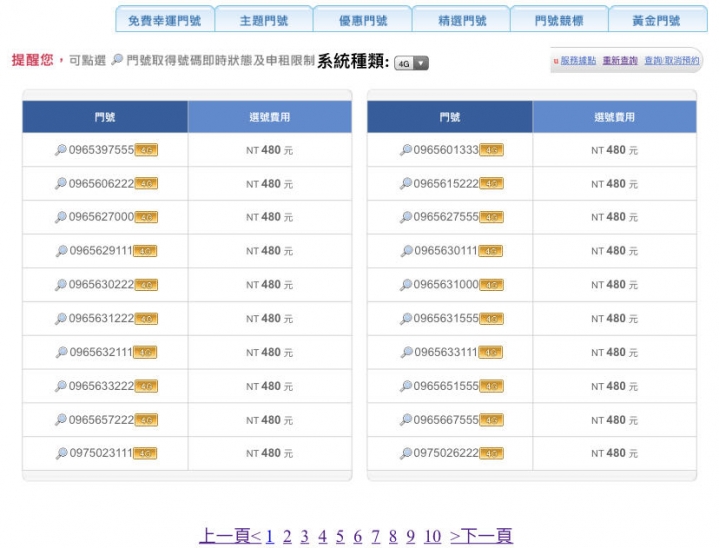Screen dimensions: 720x548
Task: Select phone number 0965606222
Action: [101, 183]
